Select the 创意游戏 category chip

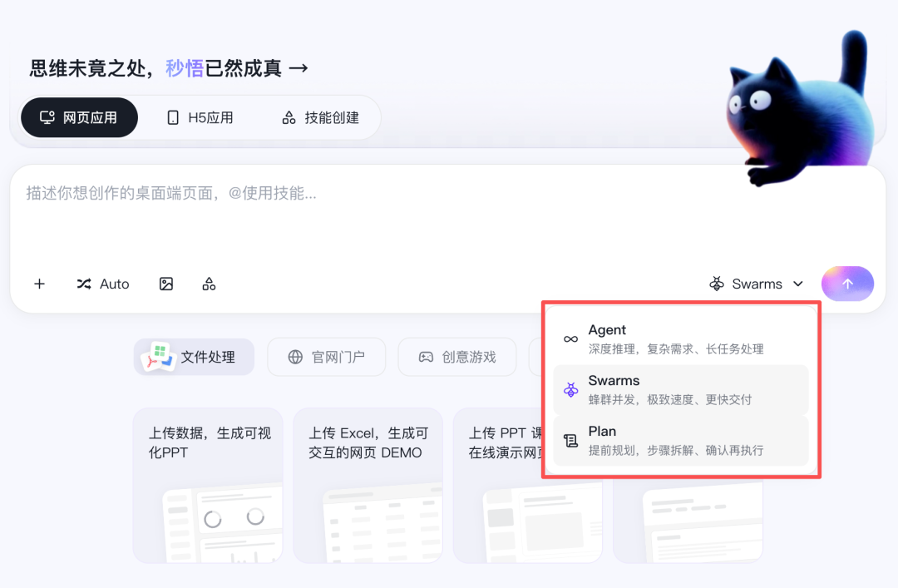(x=457, y=357)
